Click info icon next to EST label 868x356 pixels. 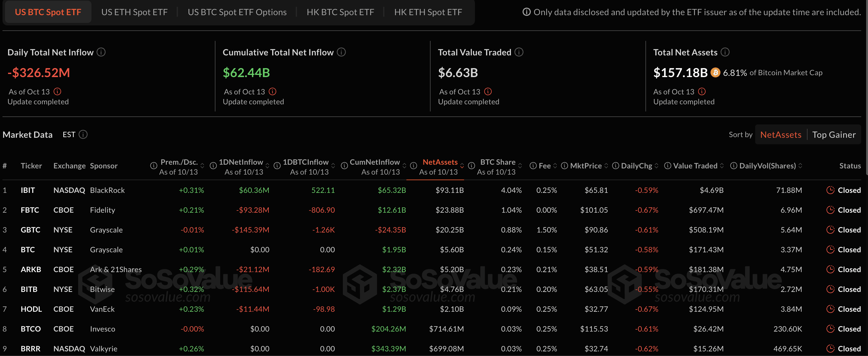(x=83, y=135)
